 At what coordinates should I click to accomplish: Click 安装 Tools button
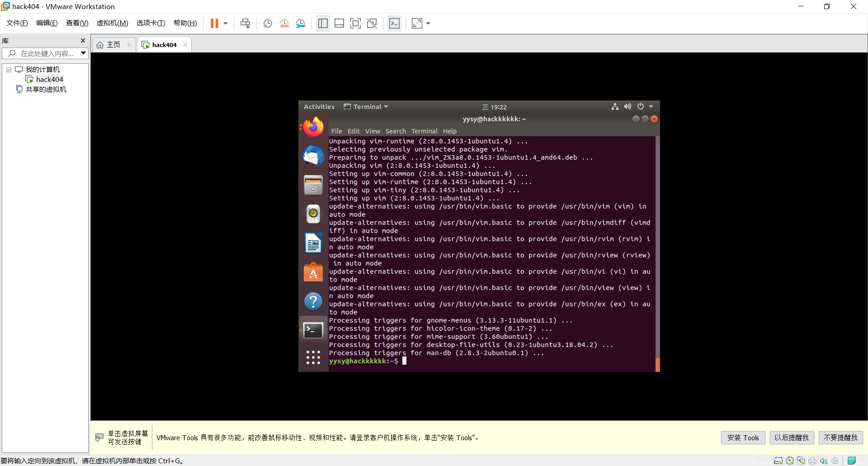click(743, 437)
